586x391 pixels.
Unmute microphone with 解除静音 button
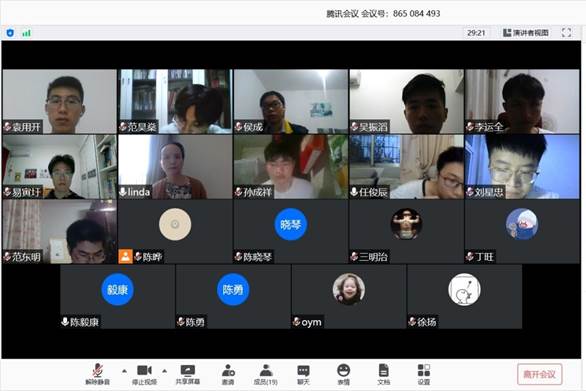point(98,374)
